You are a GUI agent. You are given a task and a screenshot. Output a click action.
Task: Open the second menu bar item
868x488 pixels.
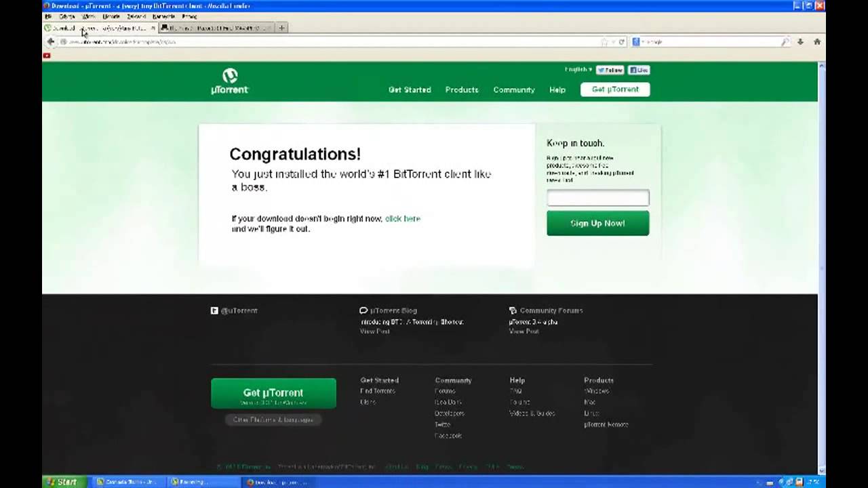pos(66,16)
